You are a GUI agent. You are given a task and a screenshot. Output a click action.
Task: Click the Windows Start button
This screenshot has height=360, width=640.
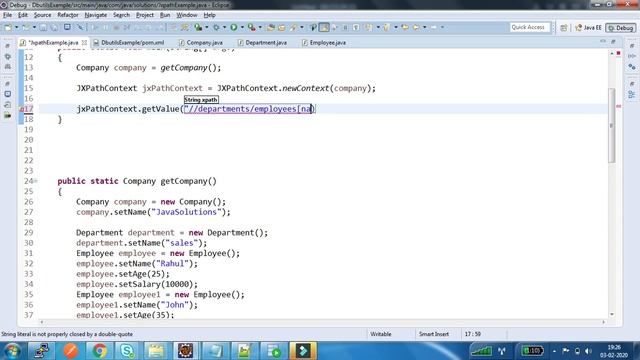11,351
